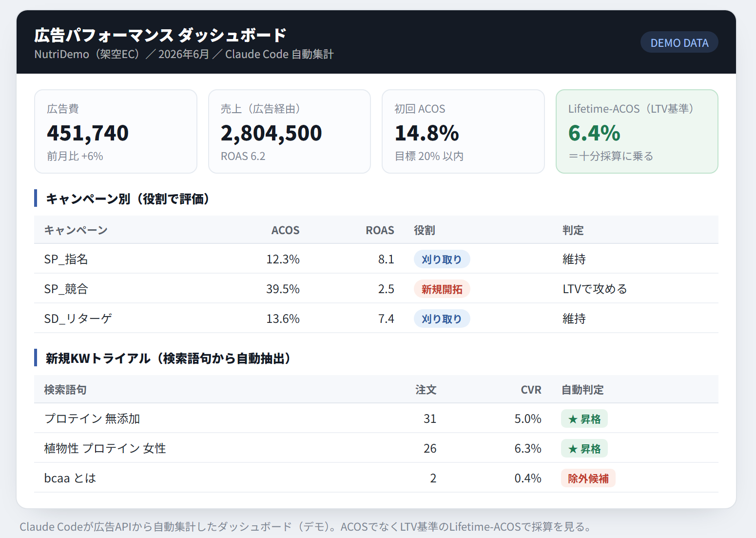Click the 除外候補 badge
The height and width of the screenshot is (538, 756).
pos(588,478)
